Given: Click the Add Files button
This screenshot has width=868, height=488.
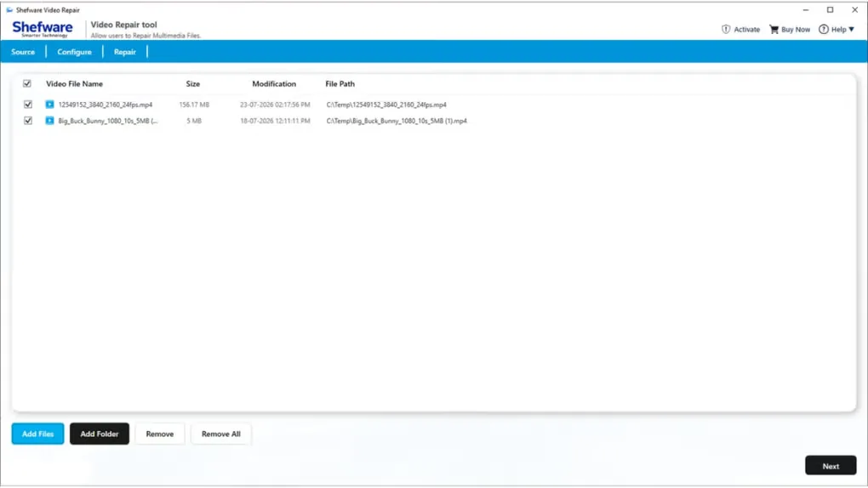Looking at the screenshot, I should (x=37, y=434).
